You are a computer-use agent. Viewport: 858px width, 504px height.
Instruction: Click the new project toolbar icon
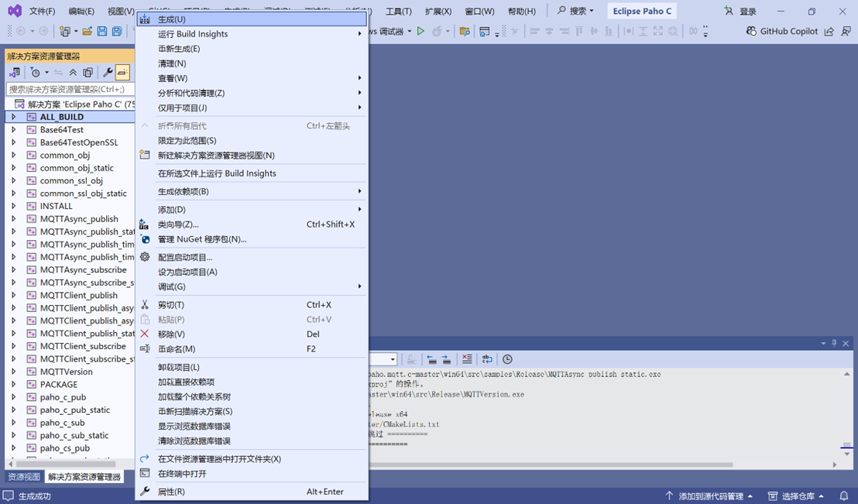[65, 31]
